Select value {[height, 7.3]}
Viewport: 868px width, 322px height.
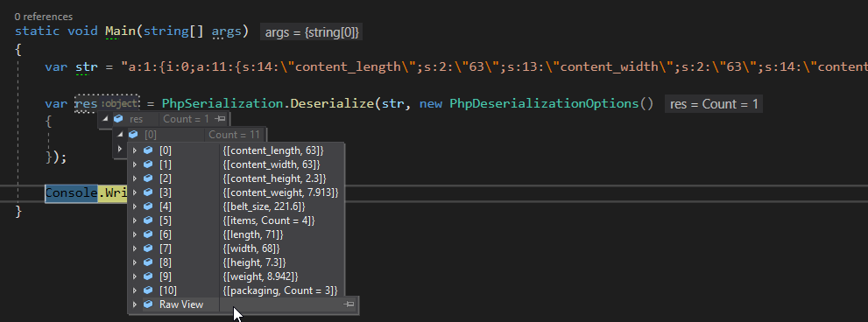tap(254, 262)
